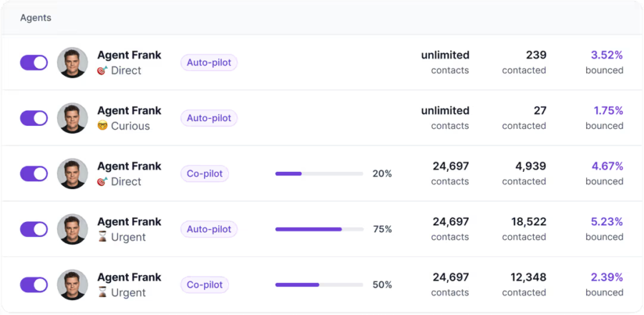The height and width of the screenshot is (315, 644).
Task: Click the nerd face Curious emoji icon
Action: 102,126
